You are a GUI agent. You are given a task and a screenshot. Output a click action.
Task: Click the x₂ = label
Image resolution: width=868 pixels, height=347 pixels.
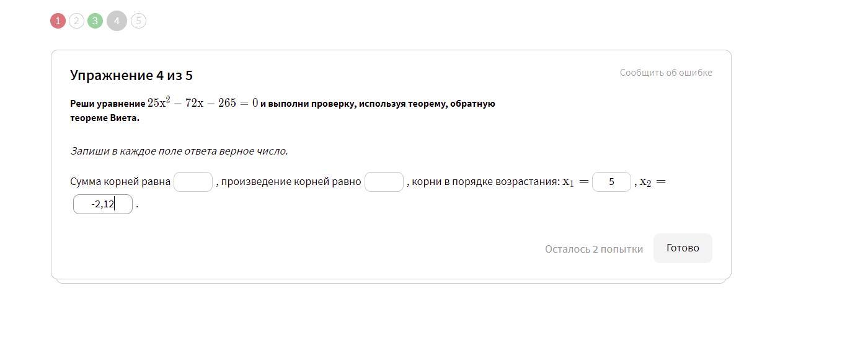pos(653,182)
